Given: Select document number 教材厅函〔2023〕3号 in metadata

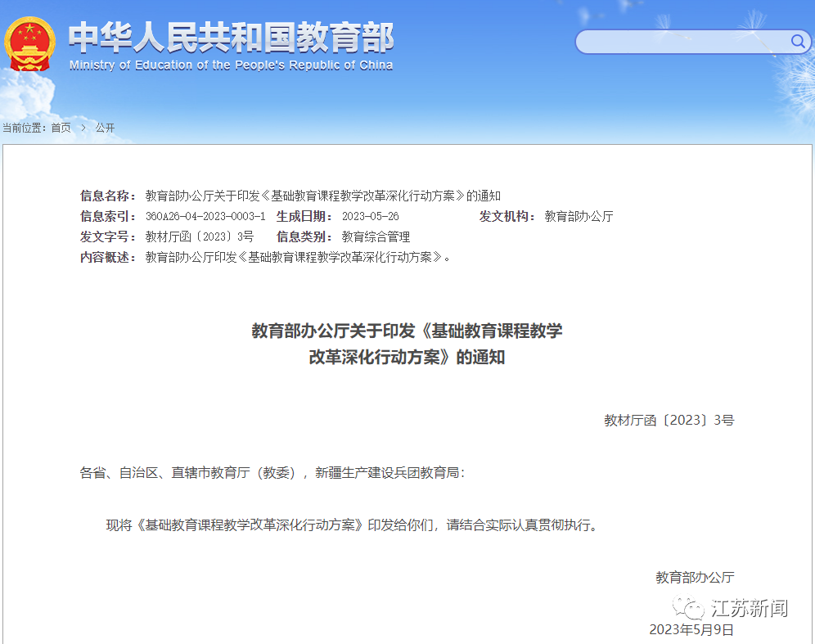Looking at the screenshot, I should click(x=200, y=237).
